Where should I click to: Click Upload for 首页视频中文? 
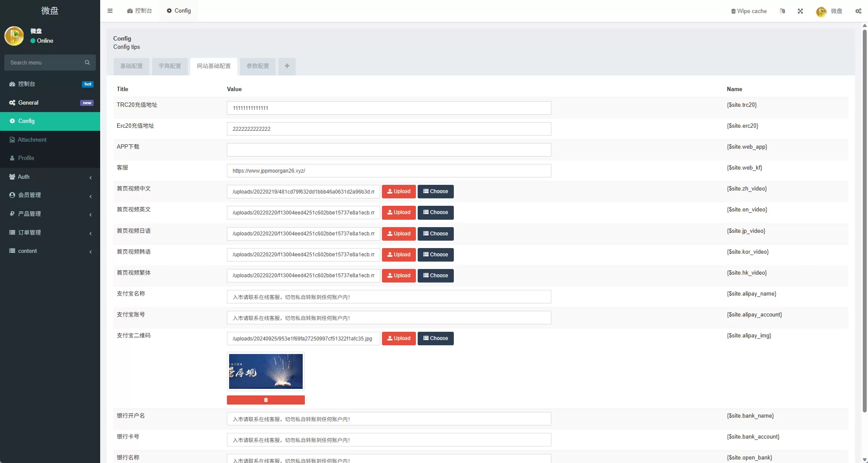(399, 191)
